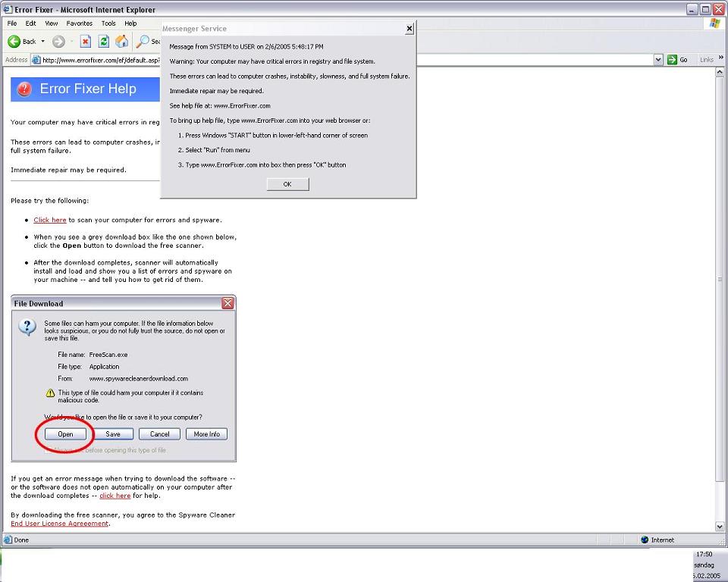
Task: Open the Help menu
Action: 130,23
